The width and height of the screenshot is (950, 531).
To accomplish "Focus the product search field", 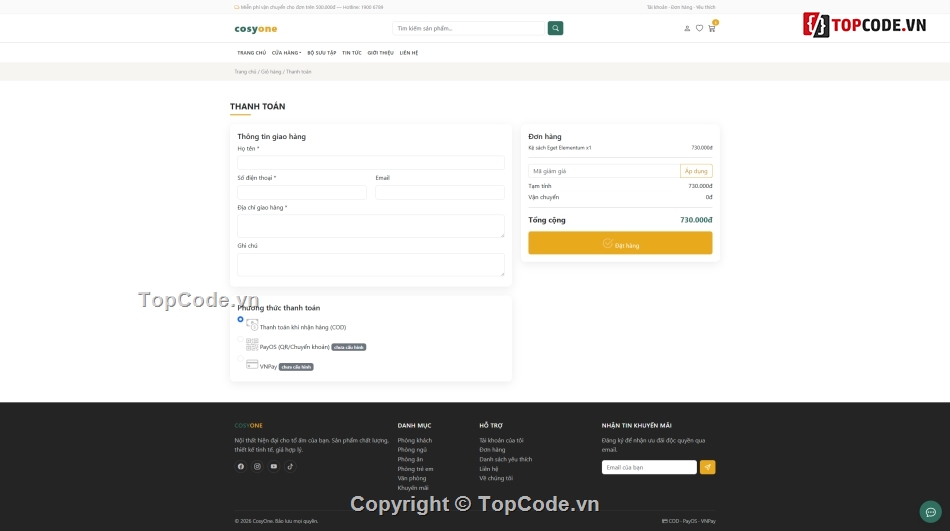I will tap(470, 28).
